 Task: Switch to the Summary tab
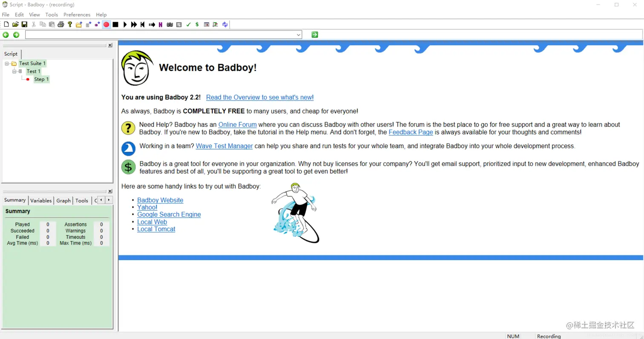tap(15, 200)
